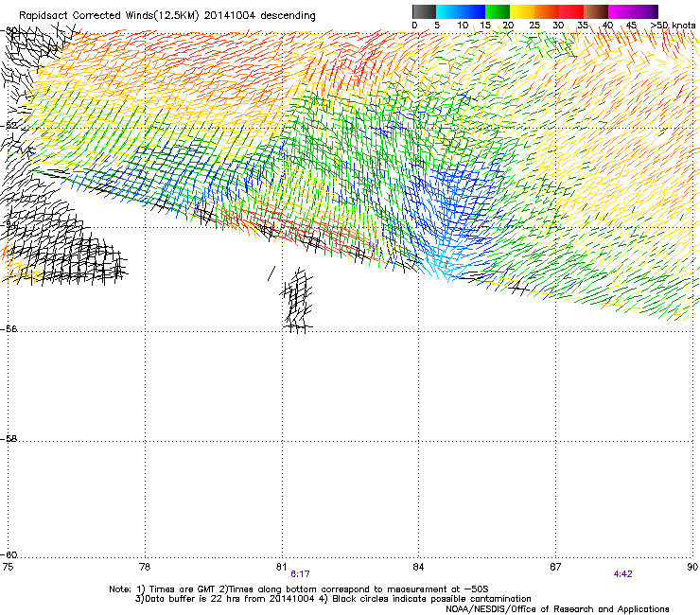Click the longitude axis label '78'
Screen dimensions: 700x615
point(145,567)
